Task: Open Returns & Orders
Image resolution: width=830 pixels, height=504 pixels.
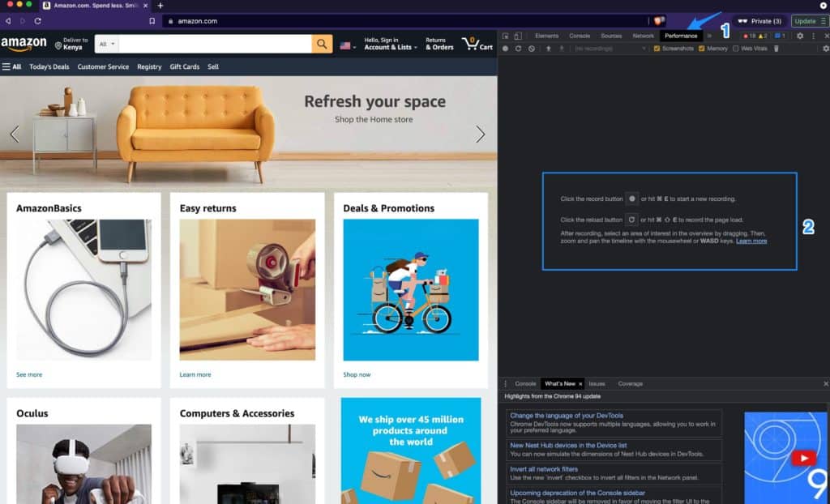Action: coord(439,44)
